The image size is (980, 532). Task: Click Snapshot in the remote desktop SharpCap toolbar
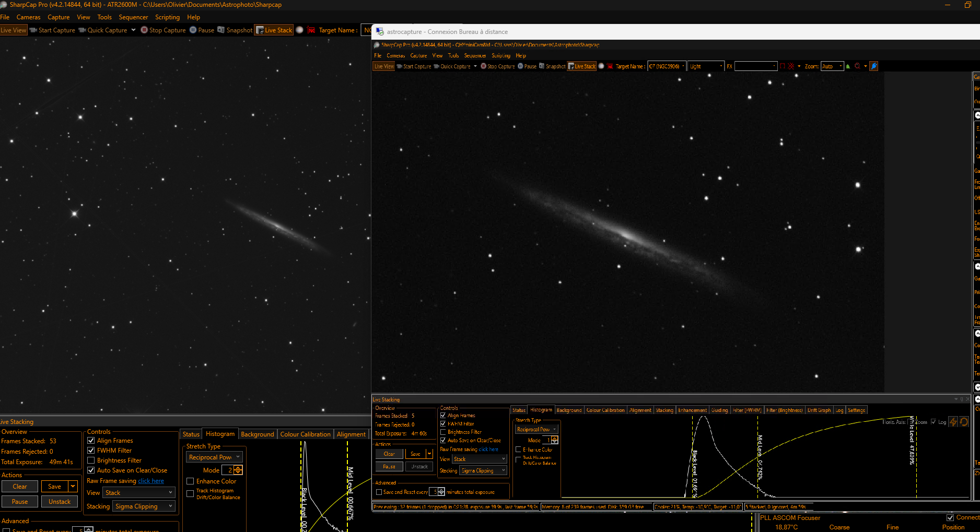[x=552, y=66]
